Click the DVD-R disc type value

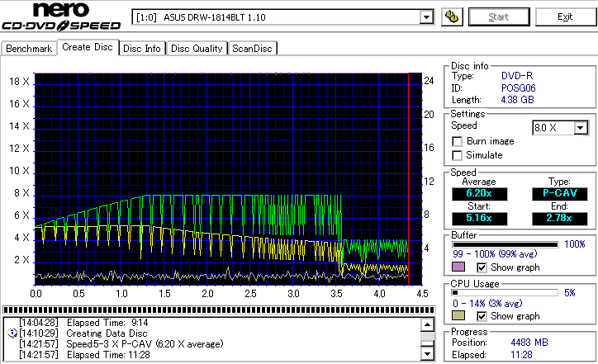tap(517, 76)
